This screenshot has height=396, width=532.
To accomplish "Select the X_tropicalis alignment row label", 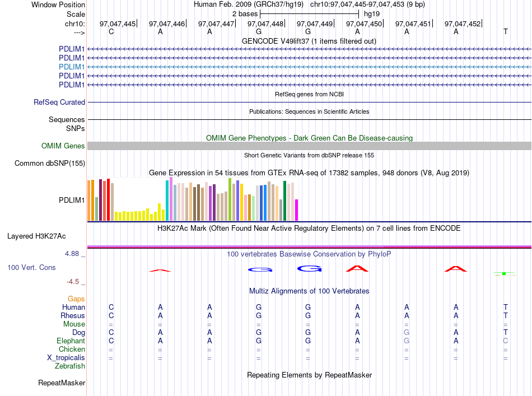I will pyautogui.click(x=66, y=358).
